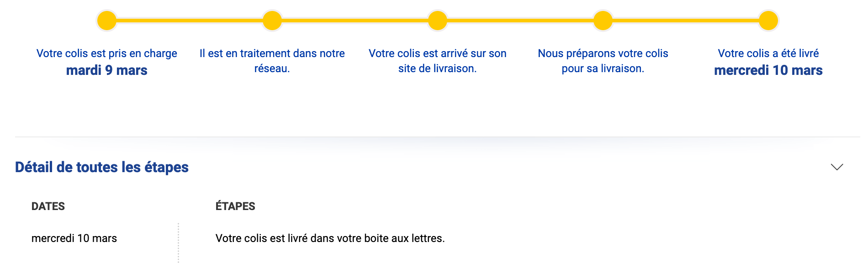Select the 'mercredi 10 mars' date in the details table
Screen dimensions: 868x263
pyautogui.click(x=74, y=238)
